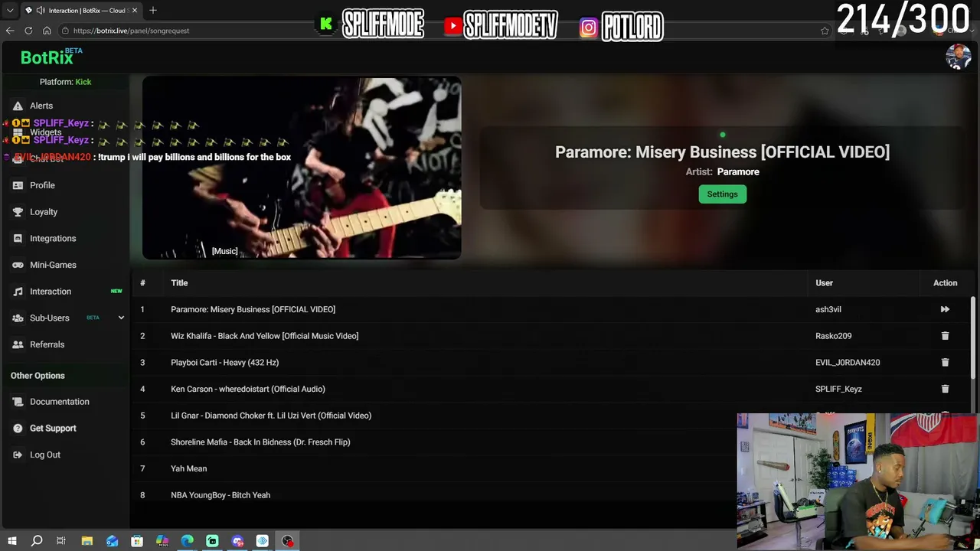
Task: Open Task View on the taskbar
Action: (x=61, y=541)
